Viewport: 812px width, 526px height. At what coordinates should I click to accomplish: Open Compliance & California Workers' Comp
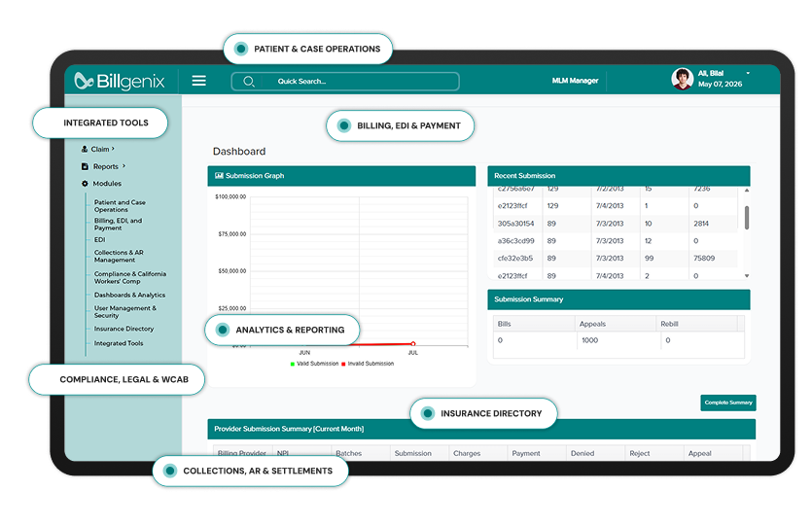click(130, 277)
